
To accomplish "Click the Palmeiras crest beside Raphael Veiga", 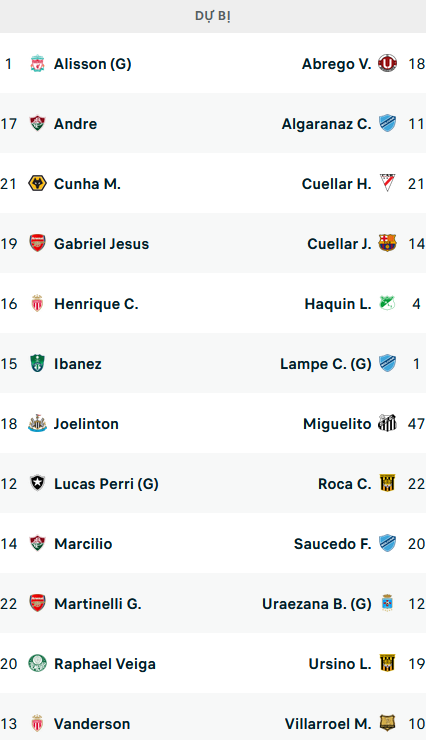I will (x=37, y=664).
